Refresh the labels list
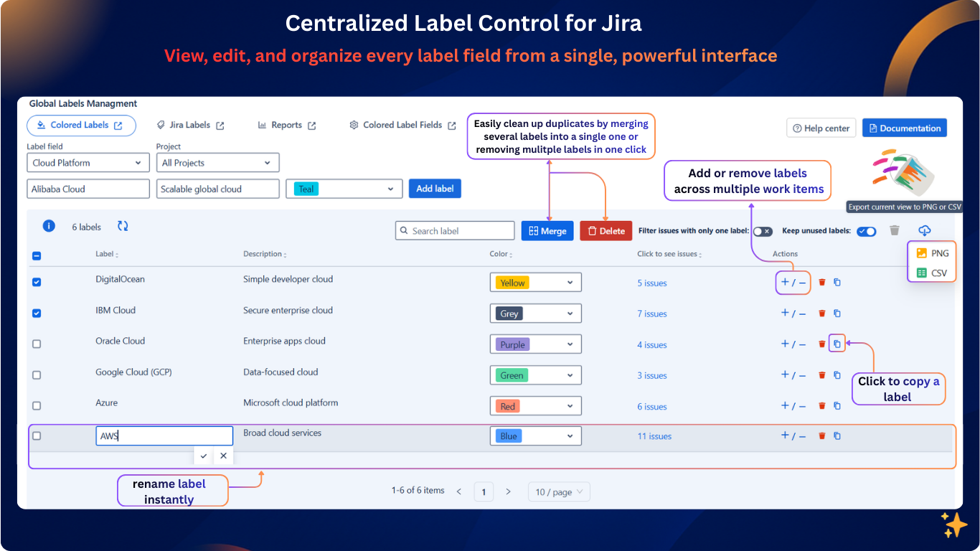Image resolution: width=980 pixels, height=551 pixels. coord(123,225)
